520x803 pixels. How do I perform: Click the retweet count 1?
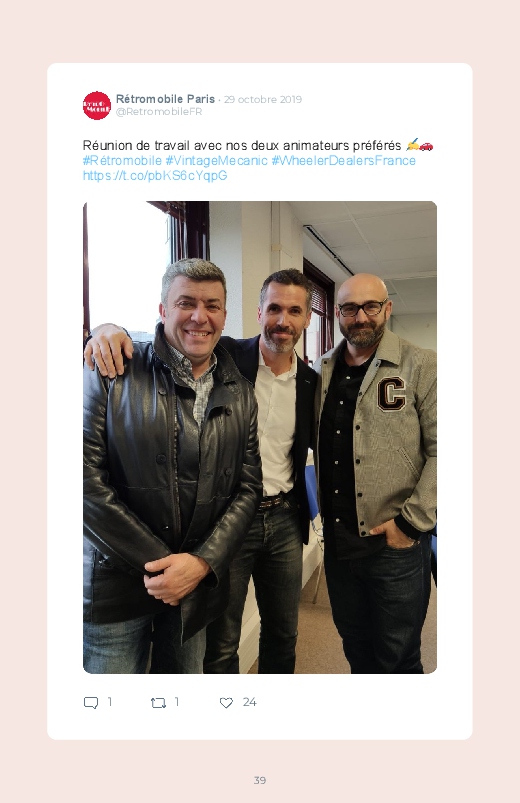click(177, 702)
